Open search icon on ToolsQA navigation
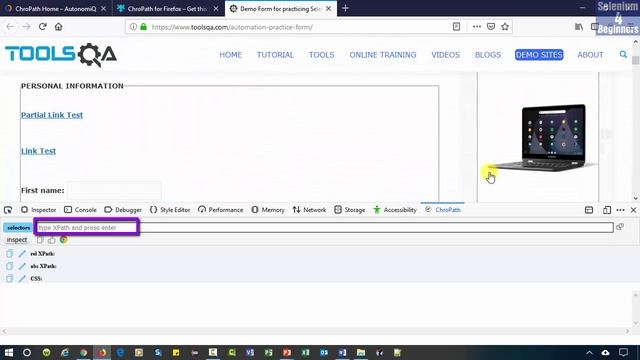 623,54
